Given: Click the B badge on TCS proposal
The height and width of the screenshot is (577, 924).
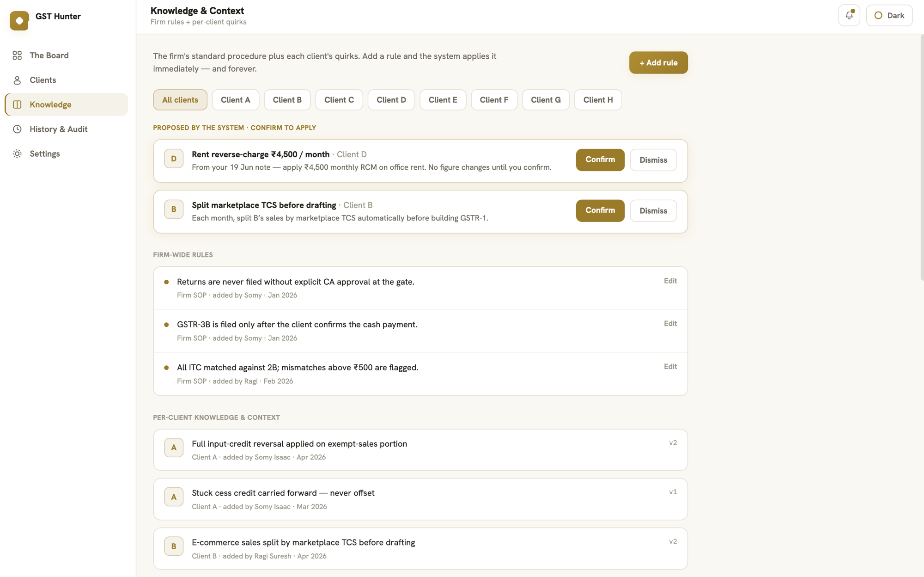Looking at the screenshot, I should 174,209.
